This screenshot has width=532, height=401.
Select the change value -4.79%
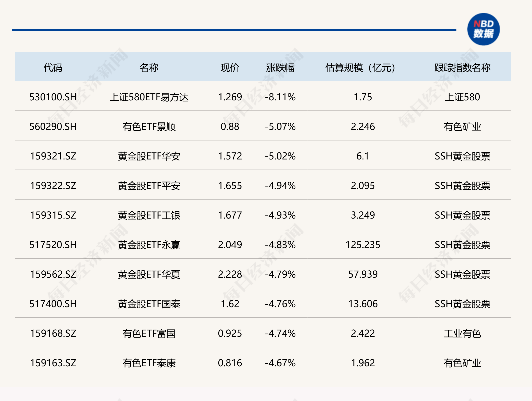point(280,275)
